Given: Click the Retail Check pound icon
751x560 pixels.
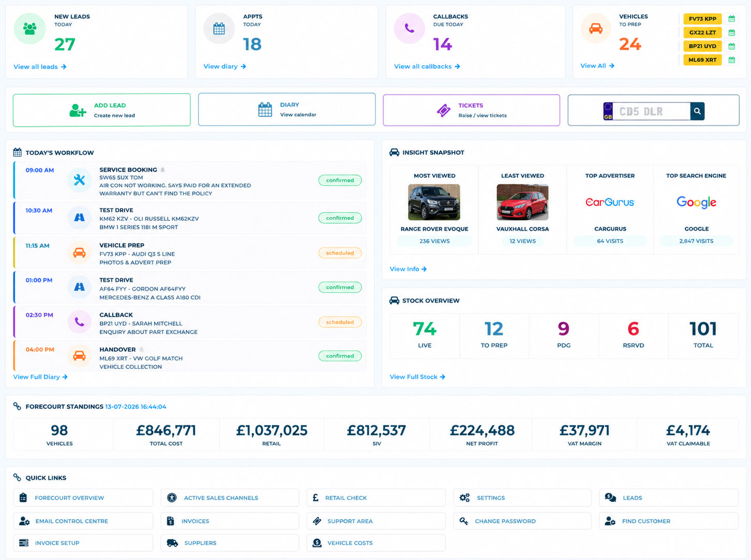Looking at the screenshot, I should (316, 497).
